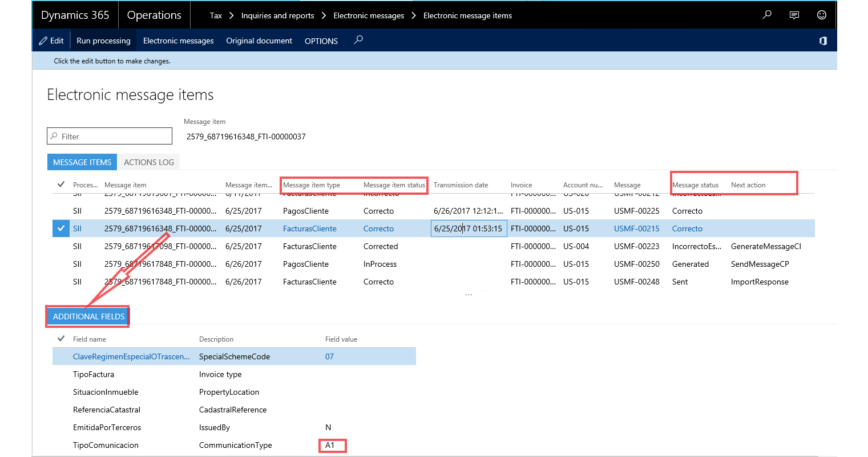Open the ClaveRegimenEspecialOTrascen... field link
The height and width of the screenshot is (457, 868).
pos(131,356)
